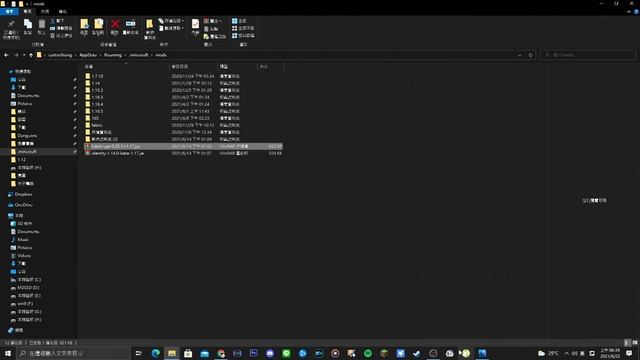Click the Cut scissors icon in the ribbon
This screenshot has height=360, width=640.
tap(53, 20)
